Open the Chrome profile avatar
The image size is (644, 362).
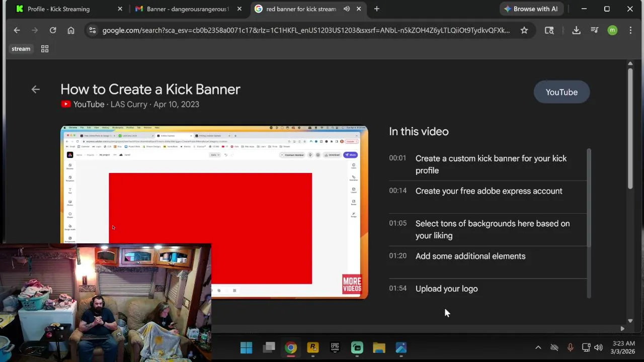click(612, 30)
